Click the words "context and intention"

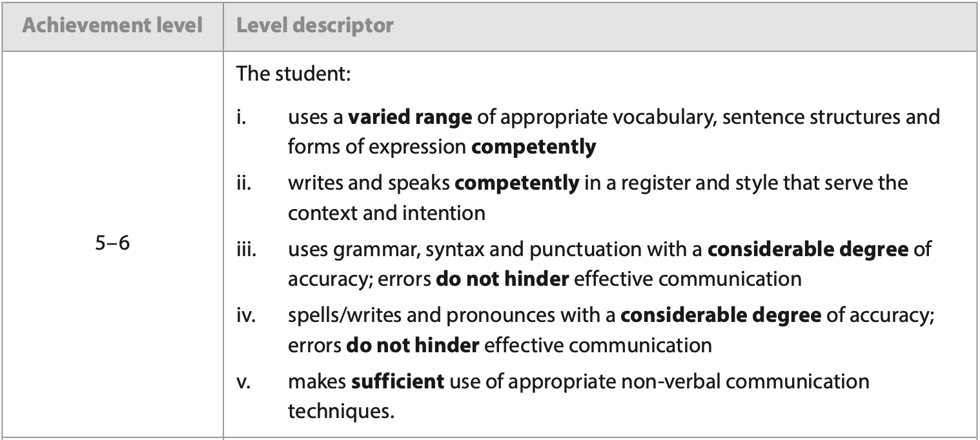pos(386,213)
